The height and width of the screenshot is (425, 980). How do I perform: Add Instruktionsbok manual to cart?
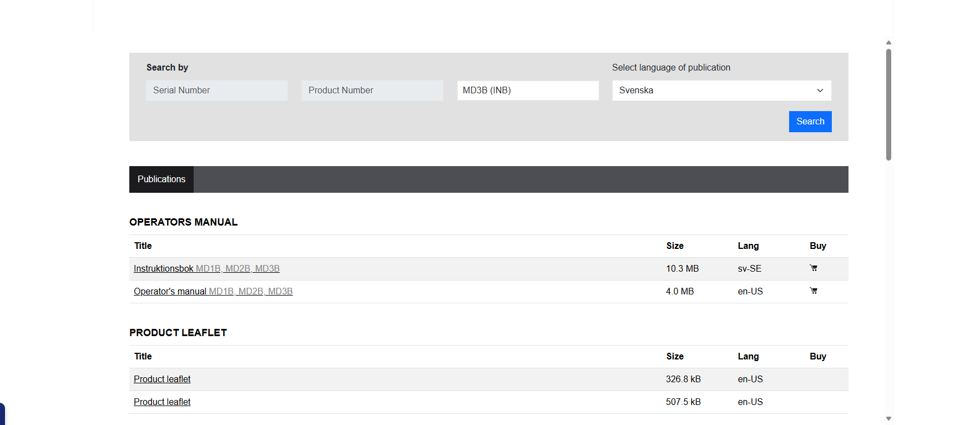coord(814,268)
